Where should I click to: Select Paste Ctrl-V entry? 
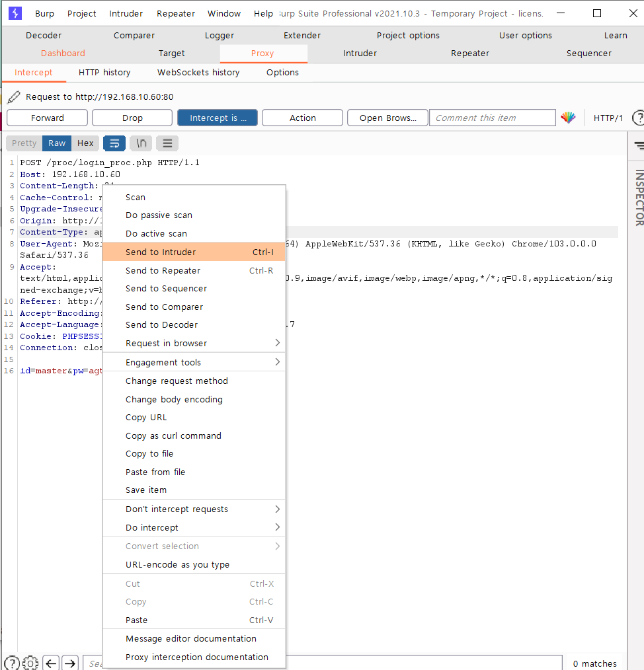(x=194, y=620)
